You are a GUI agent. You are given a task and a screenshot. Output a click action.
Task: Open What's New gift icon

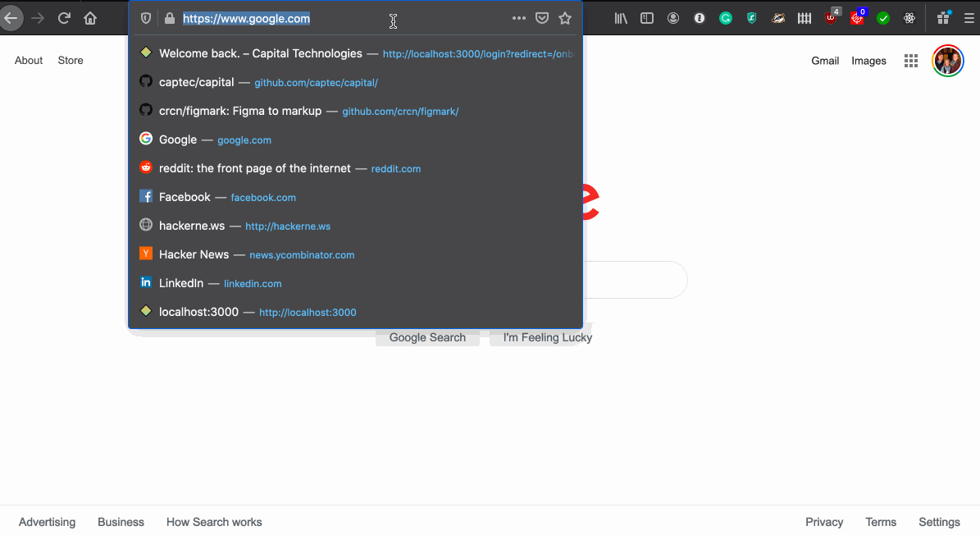943,18
